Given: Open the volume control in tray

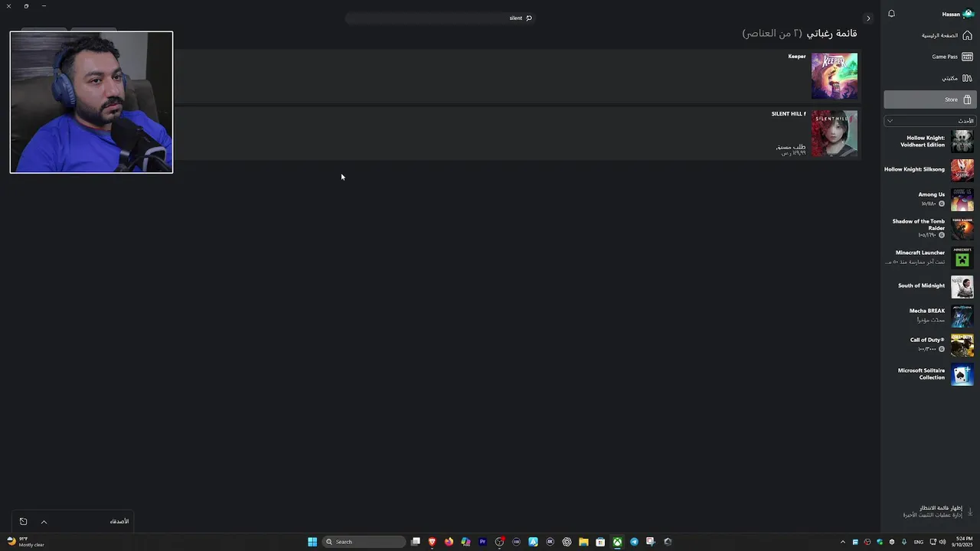Looking at the screenshot, I should click(942, 542).
